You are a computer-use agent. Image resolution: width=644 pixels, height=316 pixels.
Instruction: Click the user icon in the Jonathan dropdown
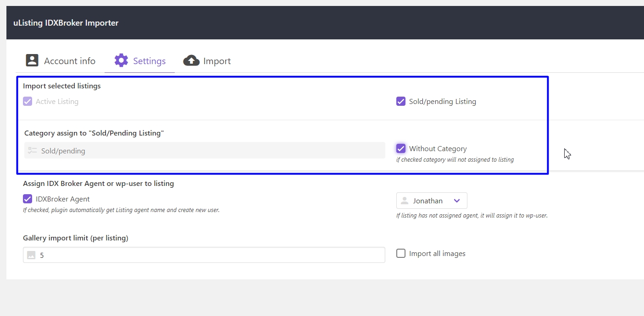(405, 201)
